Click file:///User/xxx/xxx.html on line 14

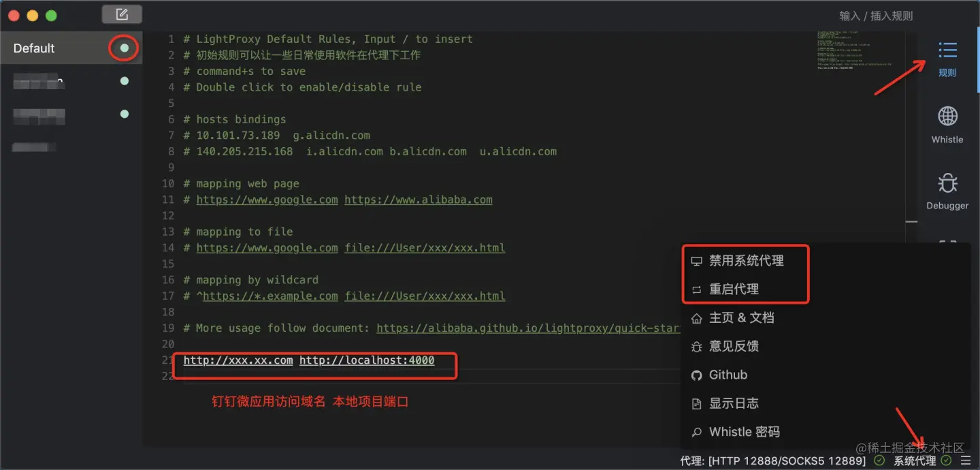425,248
